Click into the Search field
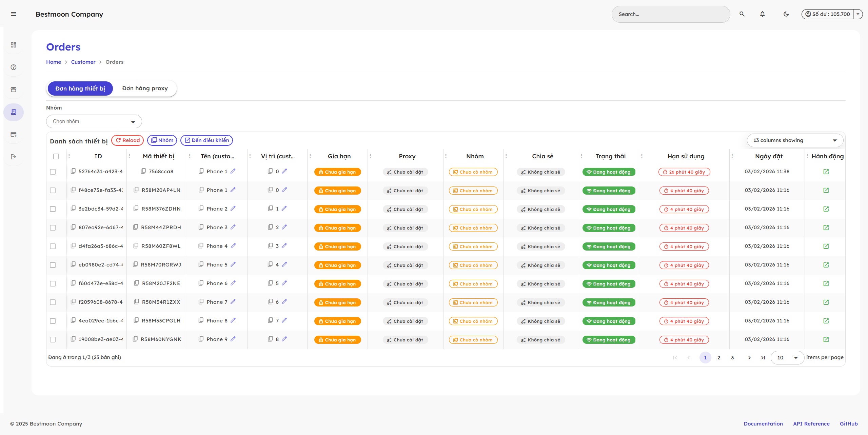Screen dimensions: 868x435 (x=670, y=14)
